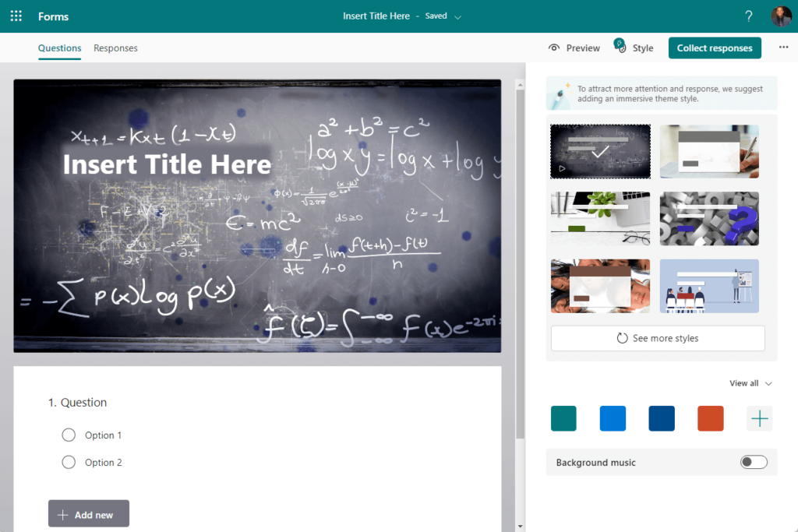Screen dimensions: 798x532
Task: Click the Style palette icon
Action: tap(620, 46)
